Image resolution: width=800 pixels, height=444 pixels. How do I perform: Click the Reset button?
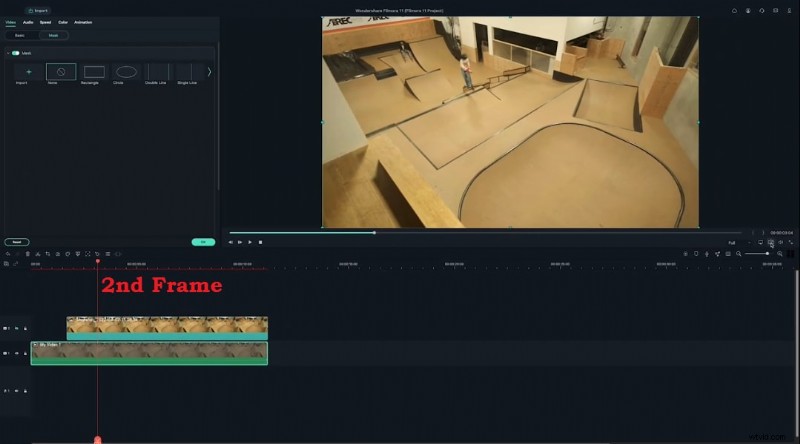point(16,242)
